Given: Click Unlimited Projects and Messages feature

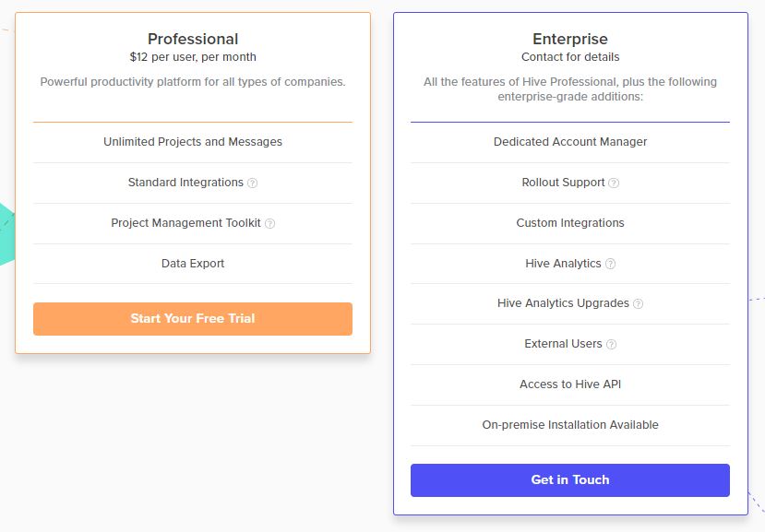Looking at the screenshot, I should [193, 142].
